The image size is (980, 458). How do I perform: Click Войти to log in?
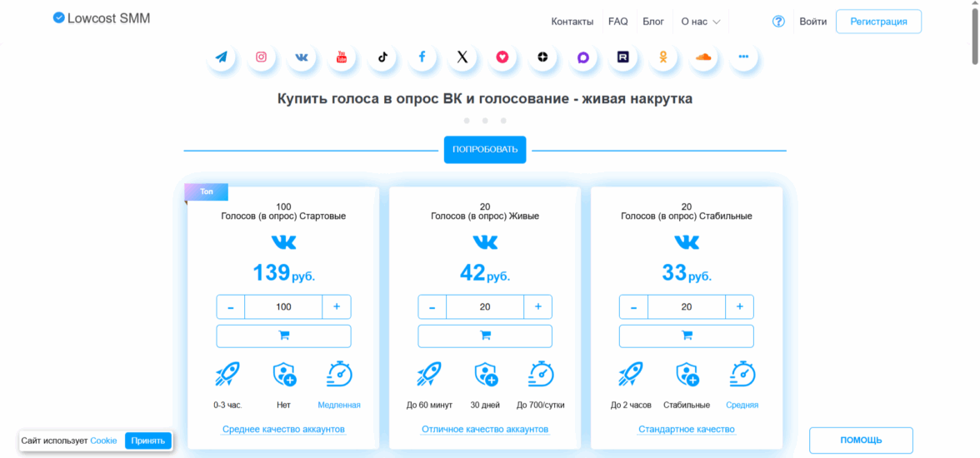coord(813,22)
